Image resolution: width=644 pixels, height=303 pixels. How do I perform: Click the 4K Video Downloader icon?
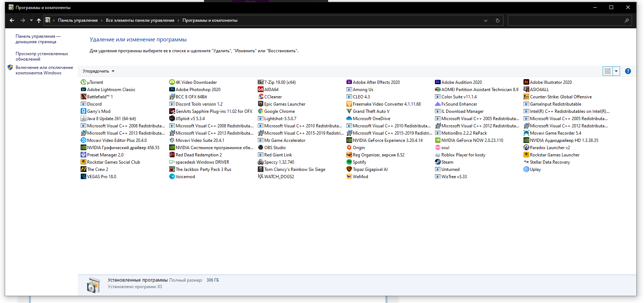pos(172,82)
